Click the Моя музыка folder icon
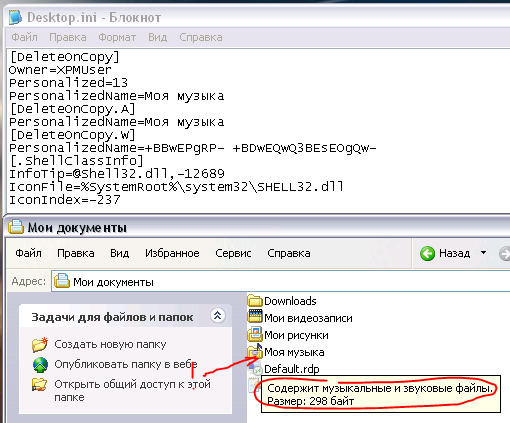Image resolution: width=510 pixels, height=423 pixels. coord(255,351)
